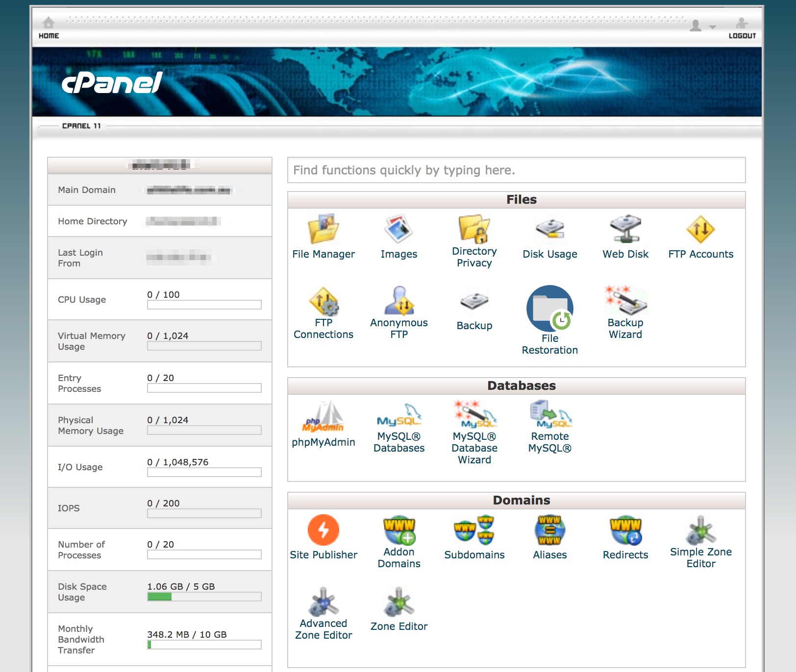Click the LOGOUT label in top bar

tap(742, 36)
